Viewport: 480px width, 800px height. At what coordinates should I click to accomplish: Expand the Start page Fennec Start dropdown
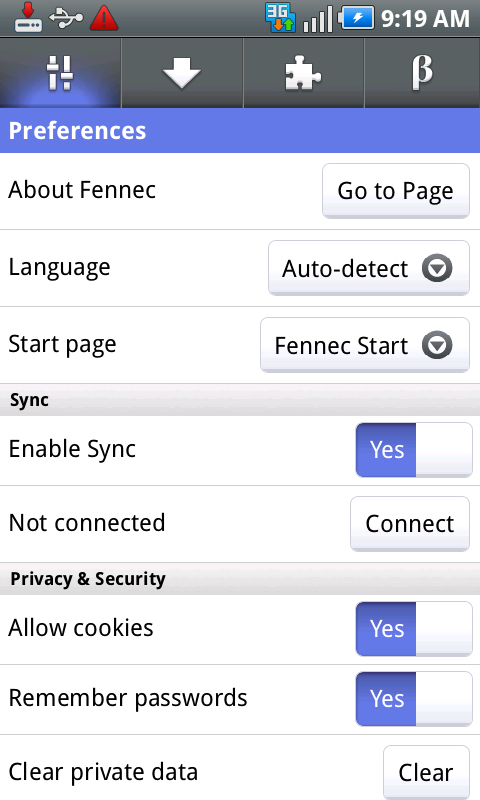point(365,345)
